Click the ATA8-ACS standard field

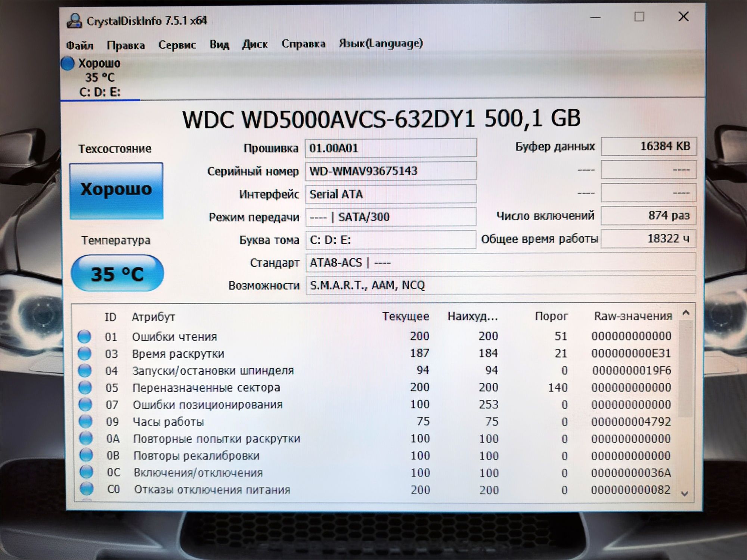(500, 262)
